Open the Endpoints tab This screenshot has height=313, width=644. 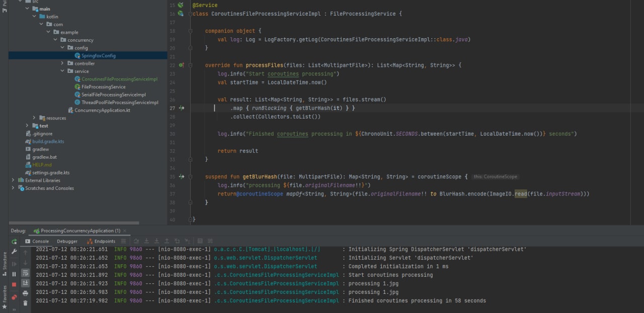click(x=101, y=241)
